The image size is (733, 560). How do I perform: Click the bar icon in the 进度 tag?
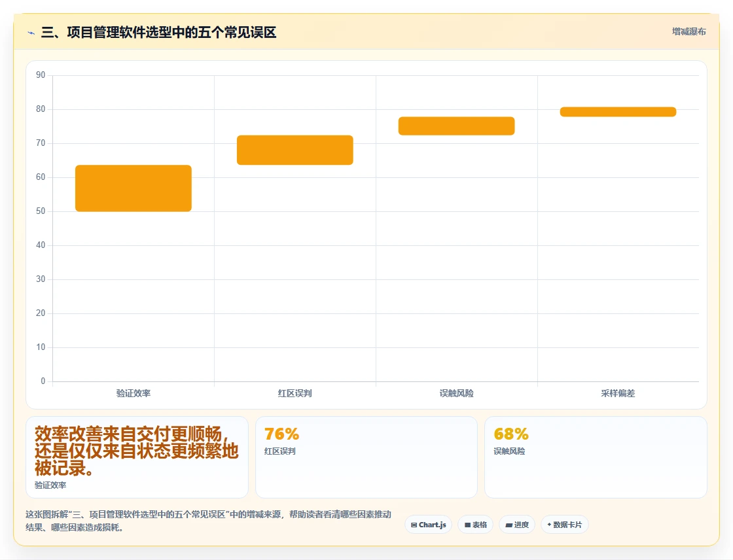click(x=509, y=525)
